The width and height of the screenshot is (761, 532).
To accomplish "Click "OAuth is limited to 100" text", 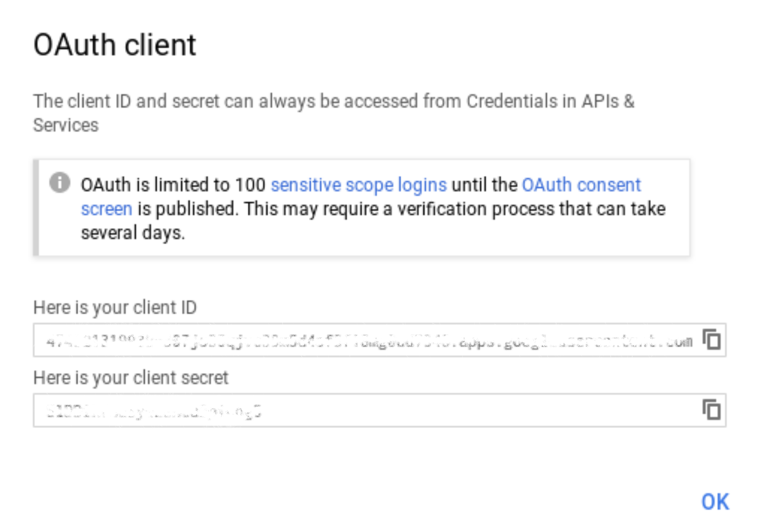I will (173, 185).
